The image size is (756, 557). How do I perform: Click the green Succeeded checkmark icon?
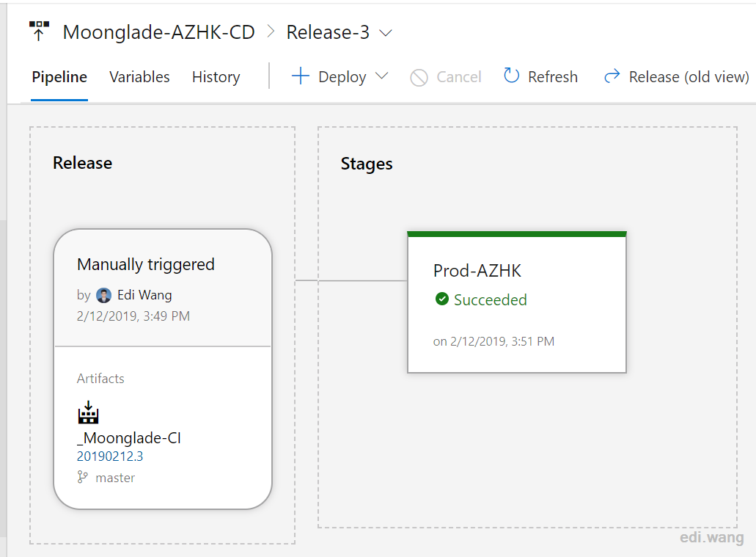click(x=441, y=299)
